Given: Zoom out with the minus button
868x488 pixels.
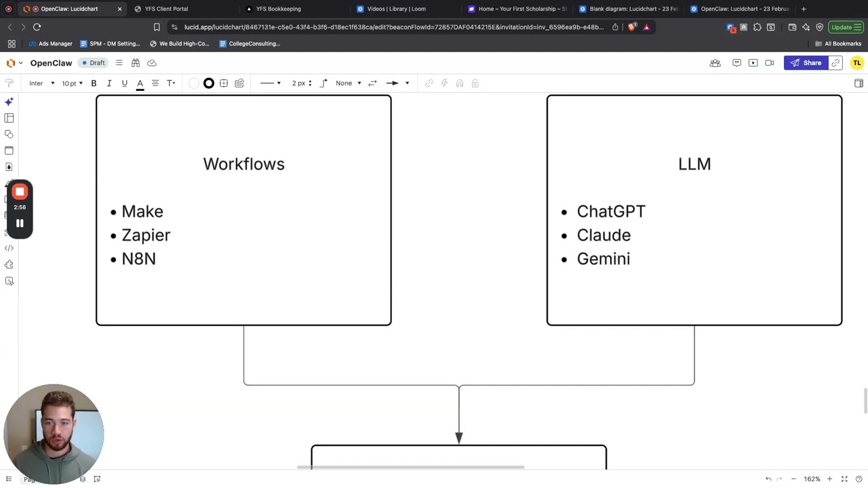Looking at the screenshot, I should point(793,479).
